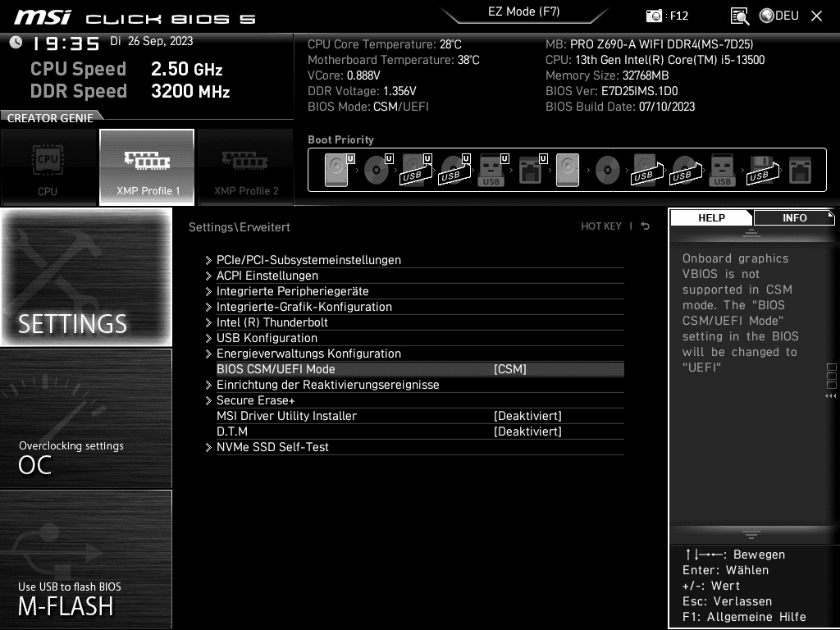Click the DDR Voltage: 1.356V line
Image resolution: width=840 pixels, height=630 pixels.
(362, 91)
